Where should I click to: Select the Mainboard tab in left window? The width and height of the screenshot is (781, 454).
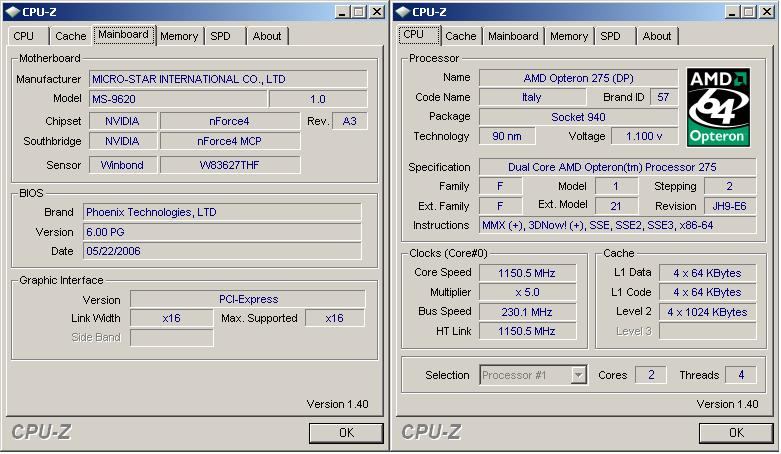click(123, 35)
